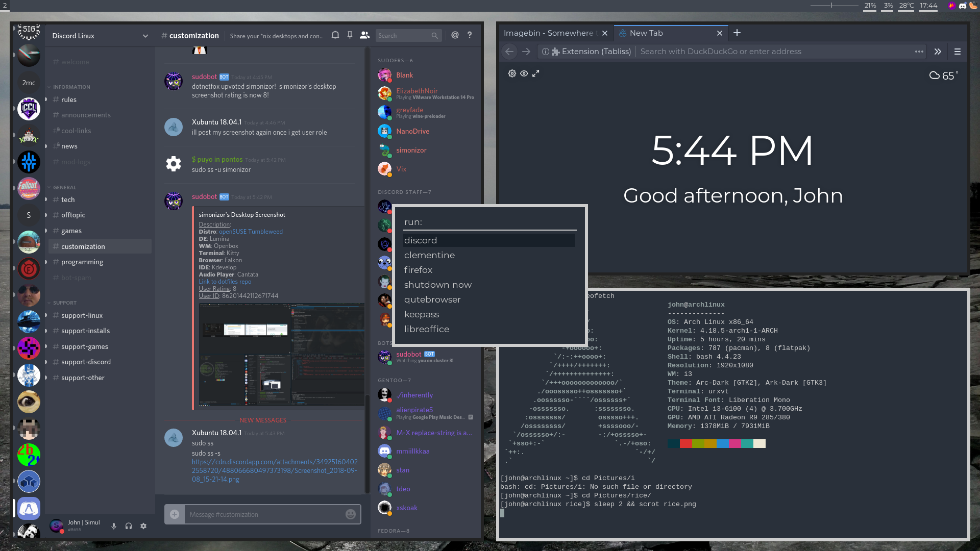Collapse the GENERAL channel category
Viewport: 980px width, 551px height.
pos(62,188)
